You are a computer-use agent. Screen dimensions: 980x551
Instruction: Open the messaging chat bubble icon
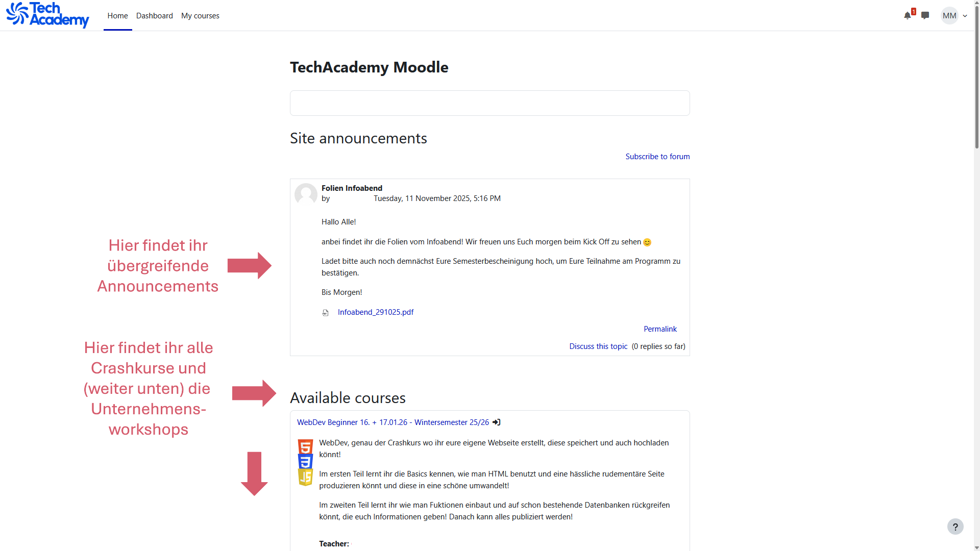click(925, 15)
